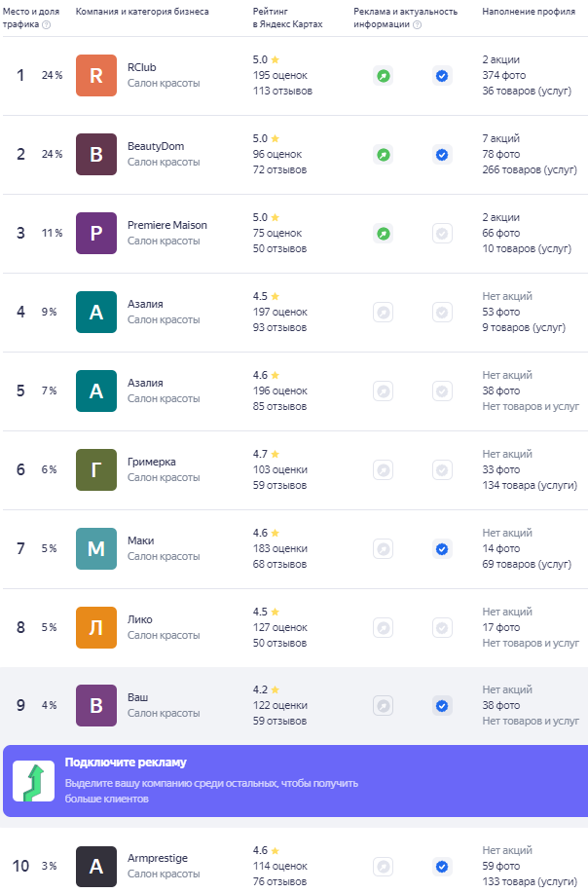Click the help icon next to 'информации' header
The width and height of the screenshot is (588, 893).
pyautogui.click(x=418, y=24)
